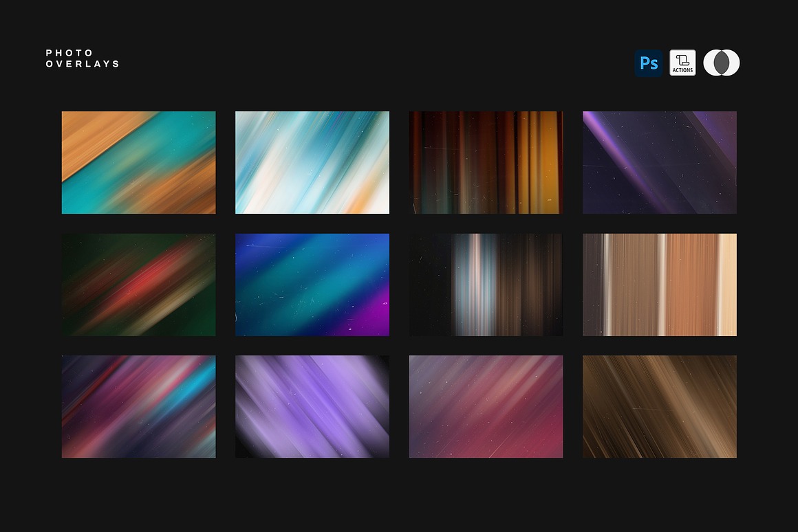Choose the beige and tan vertical stripes overlay
798x532 pixels.
[659, 285]
